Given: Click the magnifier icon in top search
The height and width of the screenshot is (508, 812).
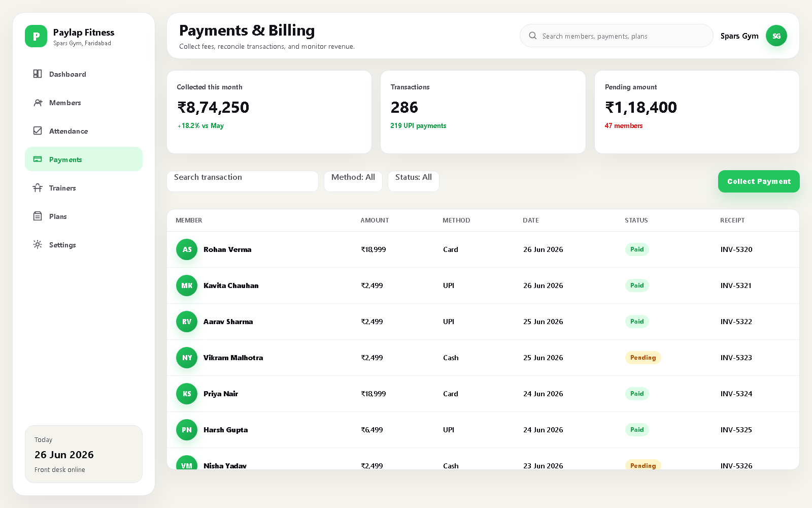Looking at the screenshot, I should click(x=533, y=36).
